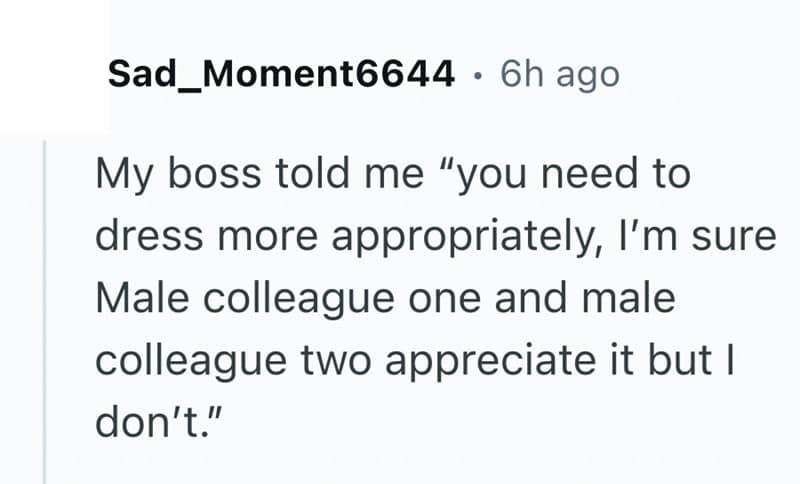
Task: Click the word "dress" in the comment
Action: coord(141,239)
